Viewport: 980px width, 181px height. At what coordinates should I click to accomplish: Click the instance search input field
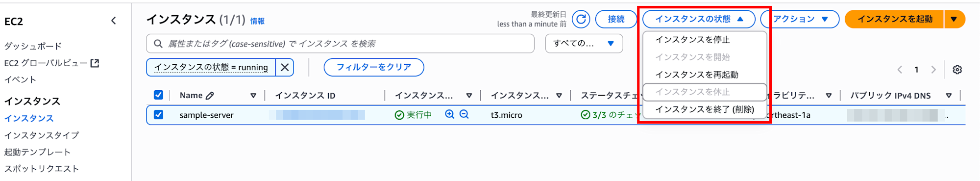point(340,44)
